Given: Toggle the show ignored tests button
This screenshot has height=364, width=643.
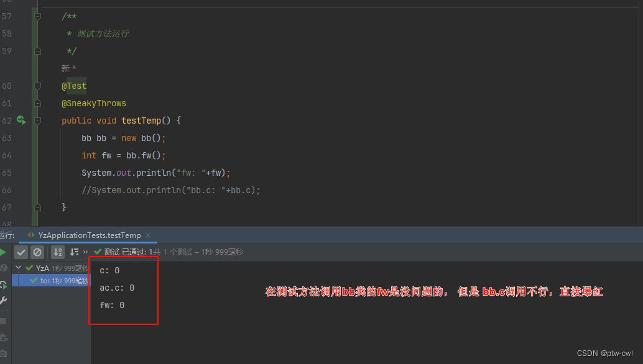Looking at the screenshot, I should click(x=37, y=252).
